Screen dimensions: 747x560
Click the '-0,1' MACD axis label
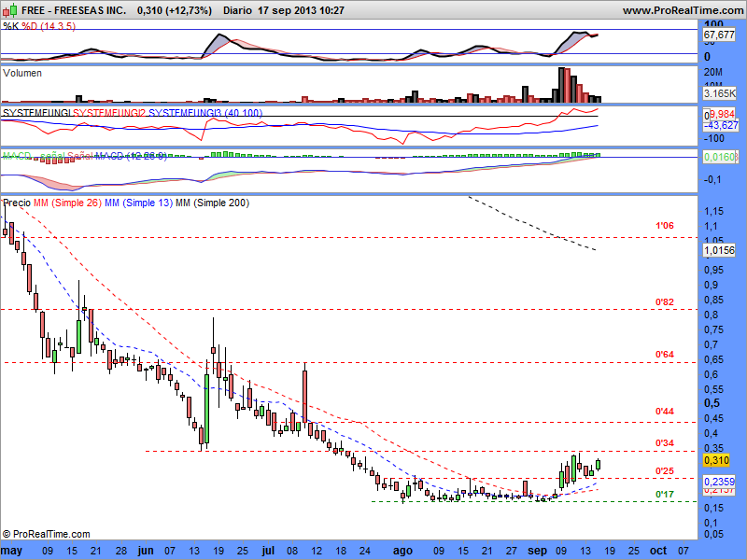[712, 179]
